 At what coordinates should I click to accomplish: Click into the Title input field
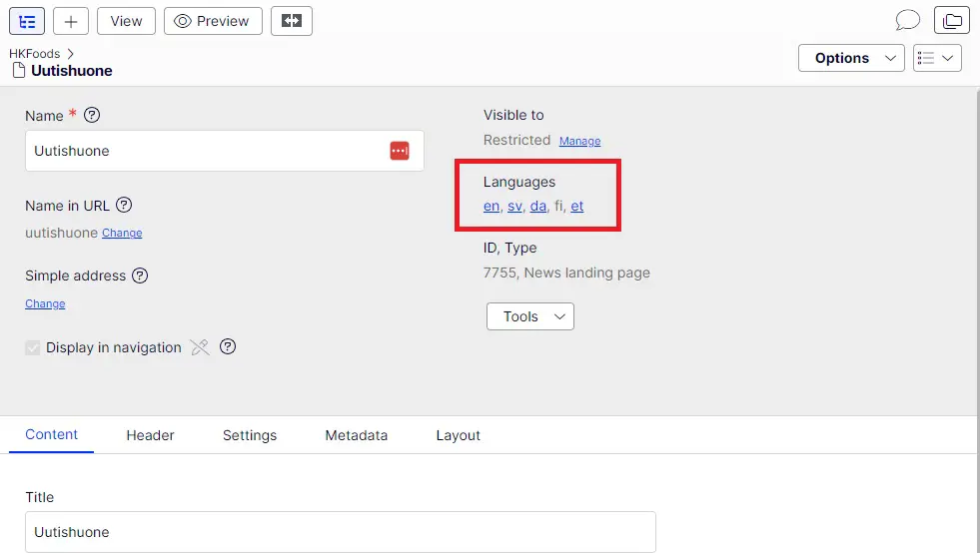click(x=340, y=532)
